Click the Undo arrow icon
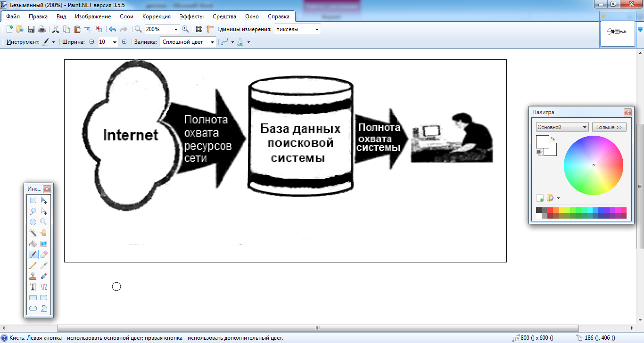This screenshot has width=644, height=343. [x=112, y=29]
